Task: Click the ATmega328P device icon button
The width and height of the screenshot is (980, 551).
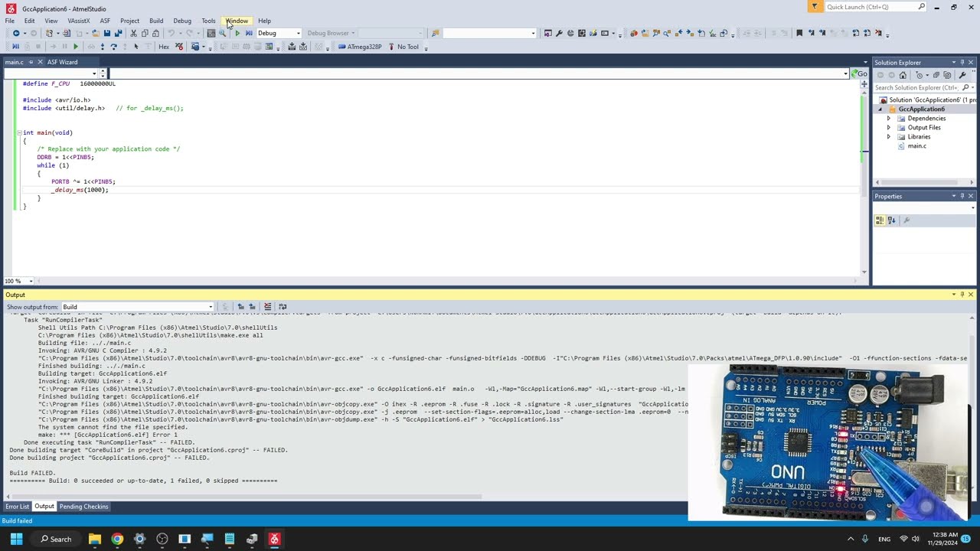Action: pos(360,47)
